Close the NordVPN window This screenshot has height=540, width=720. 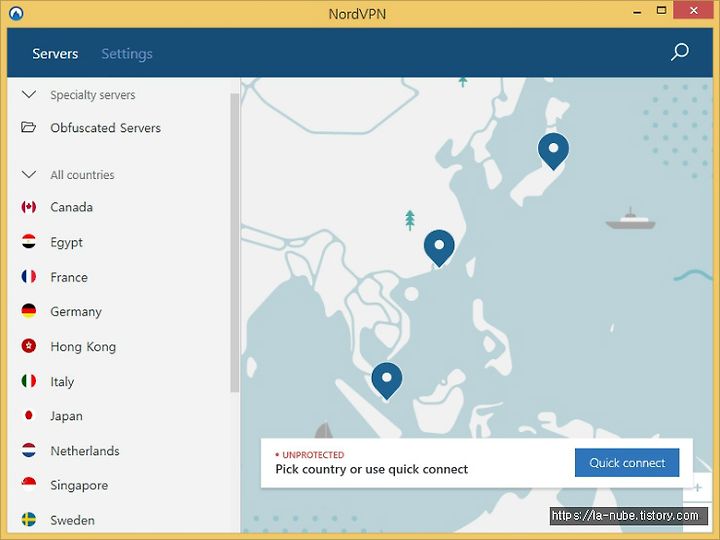693,10
